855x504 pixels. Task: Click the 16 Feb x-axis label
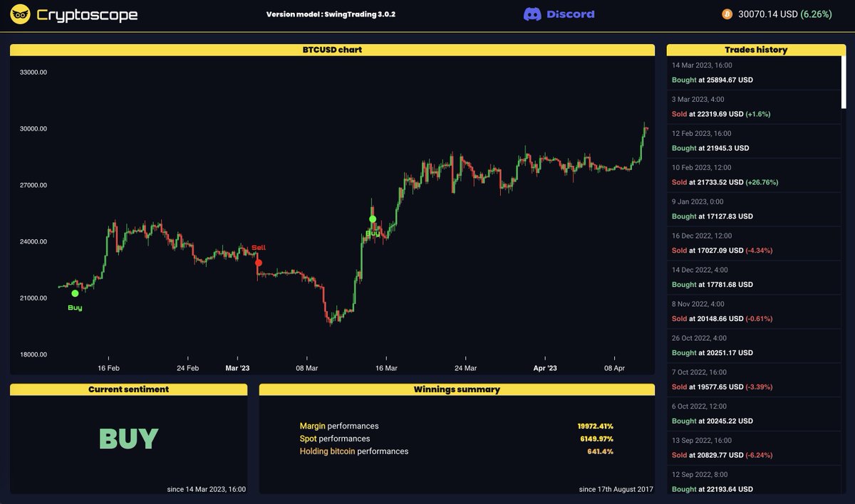tap(108, 368)
